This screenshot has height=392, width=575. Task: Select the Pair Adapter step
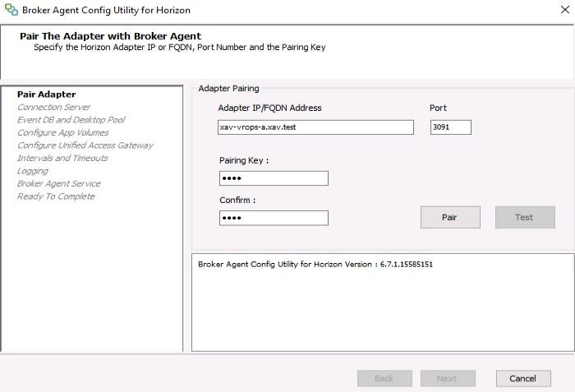47,95
